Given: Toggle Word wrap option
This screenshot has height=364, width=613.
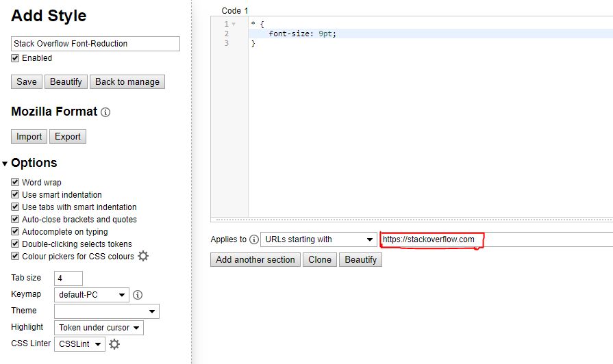Looking at the screenshot, I should (x=15, y=183).
